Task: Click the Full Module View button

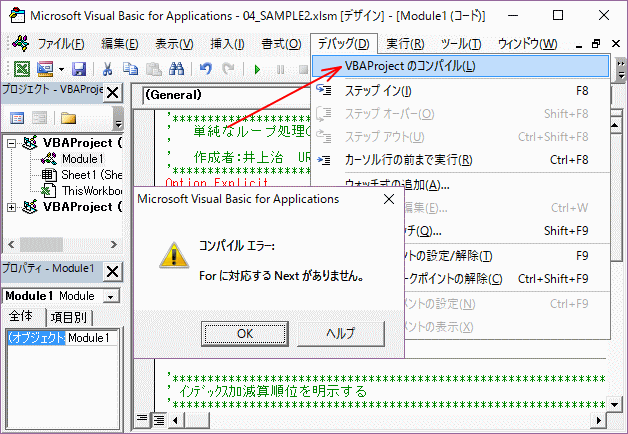Action: pos(159,420)
